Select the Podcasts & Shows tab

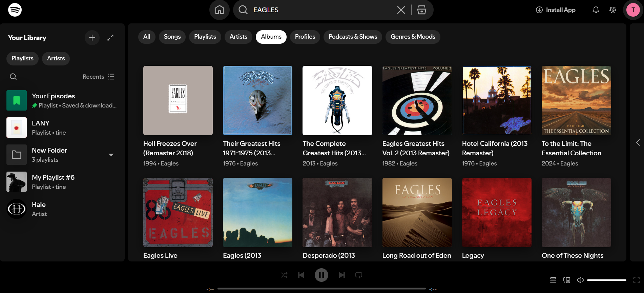[x=353, y=37]
